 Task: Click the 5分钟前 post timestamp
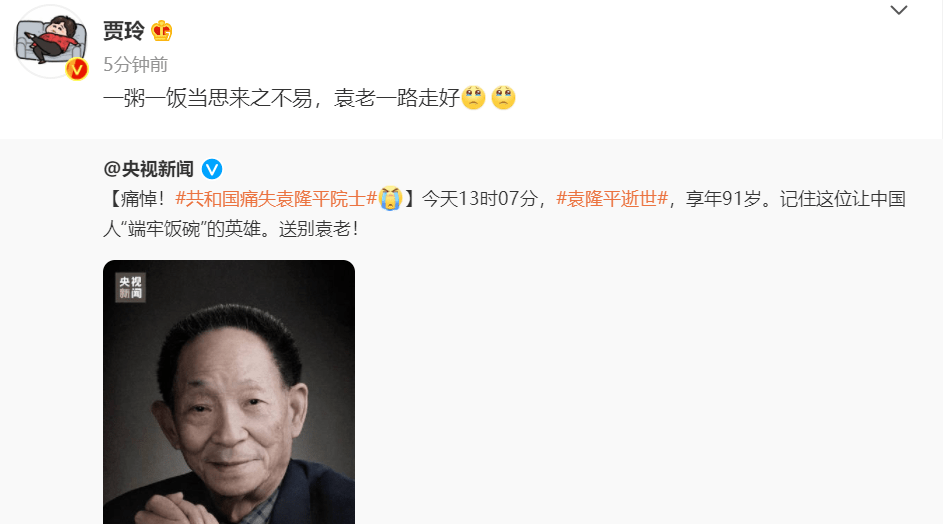[x=135, y=64]
